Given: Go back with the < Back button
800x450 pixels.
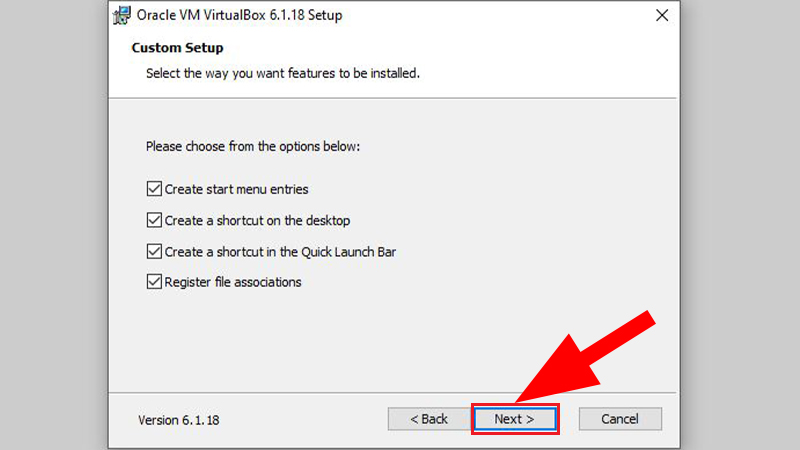Looking at the screenshot, I should [x=429, y=419].
